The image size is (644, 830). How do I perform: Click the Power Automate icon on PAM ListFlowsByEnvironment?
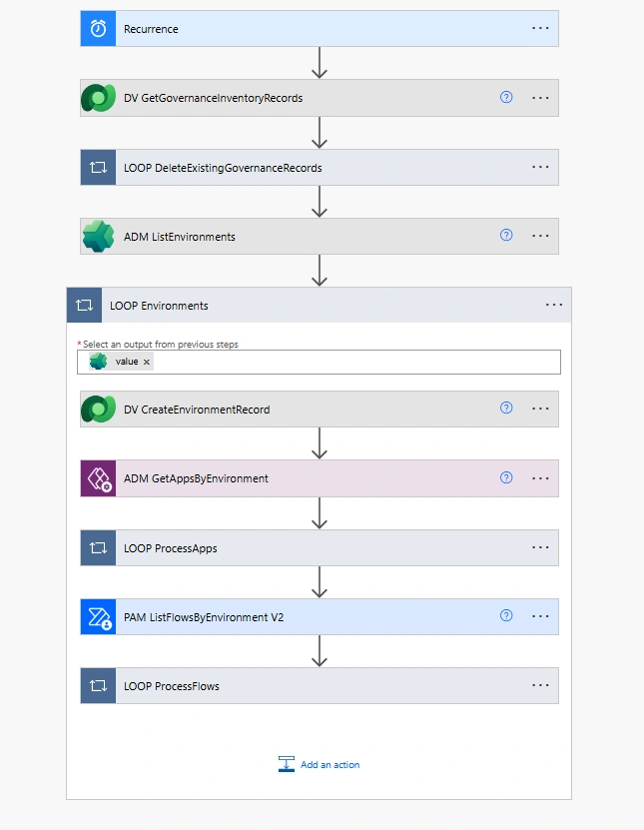tap(98, 616)
